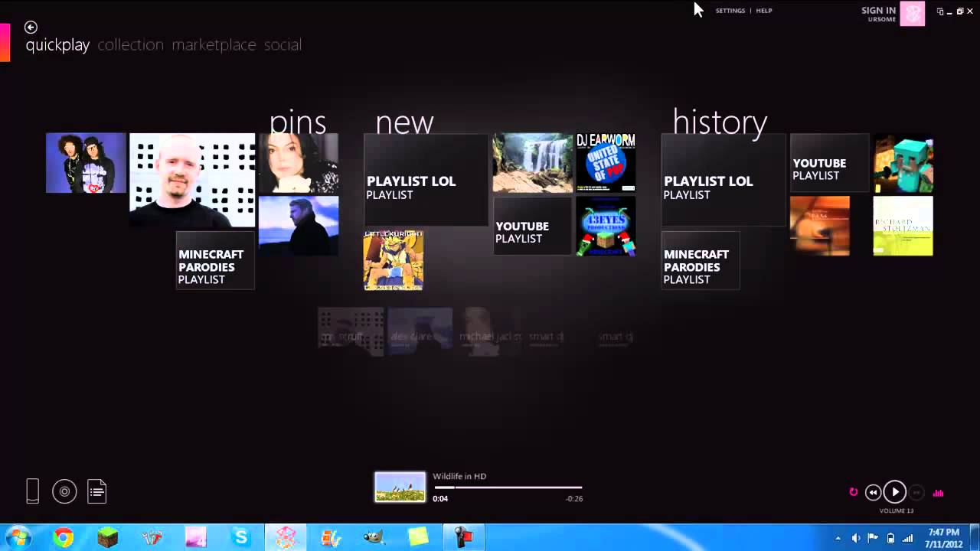980x551 pixels.
Task: Open the Action Center flag icon
Action: [873, 538]
